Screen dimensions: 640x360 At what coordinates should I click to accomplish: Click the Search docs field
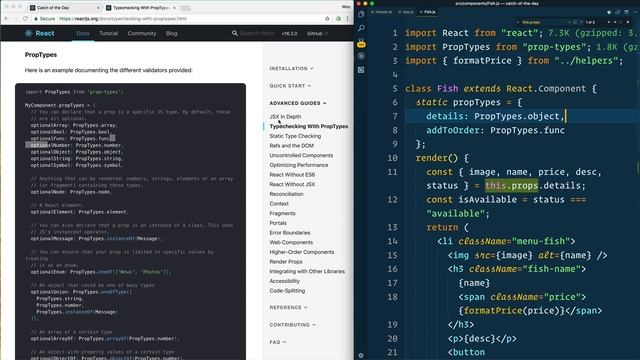pyautogui.click(x=256, y=33)
